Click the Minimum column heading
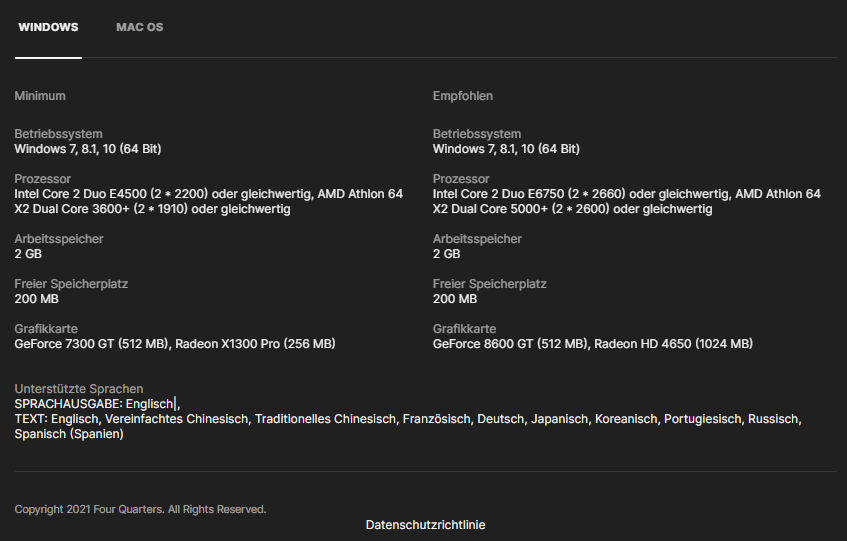The height and width of the screenshot is (541, 847). coord(40,96)
